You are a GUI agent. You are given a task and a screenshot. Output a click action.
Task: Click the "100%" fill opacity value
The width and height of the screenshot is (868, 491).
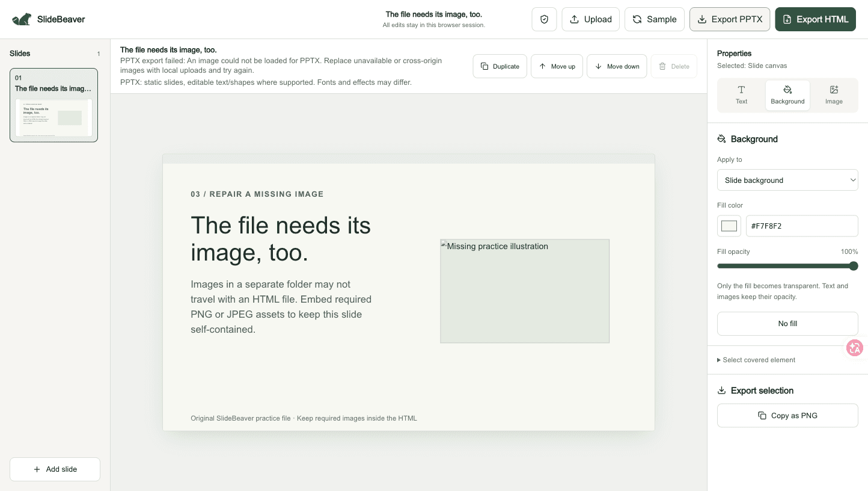point(849,252)
